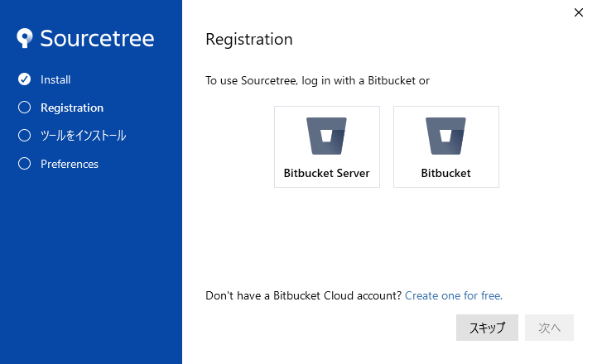Open the ツールをインストール step label
Viewport: 597px width, 364px height.
(x=84, y=136)
